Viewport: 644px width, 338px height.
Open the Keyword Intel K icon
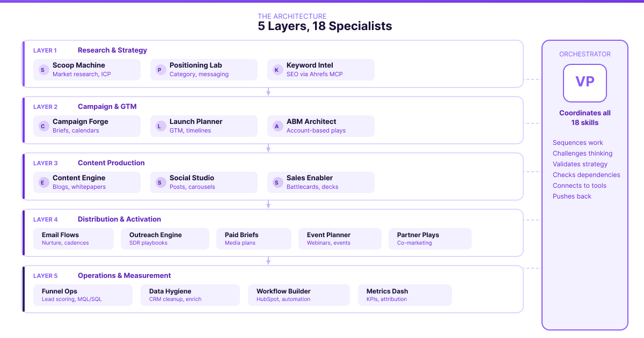pos(276,70)
